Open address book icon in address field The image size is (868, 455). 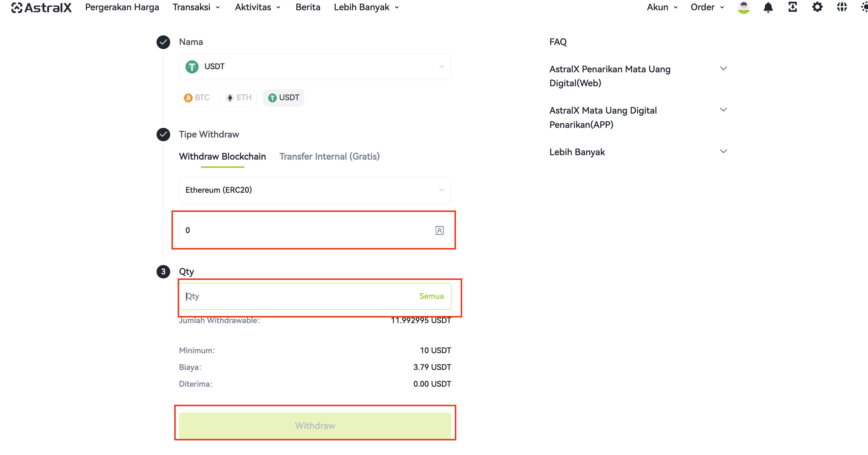(x=439, y=230)
